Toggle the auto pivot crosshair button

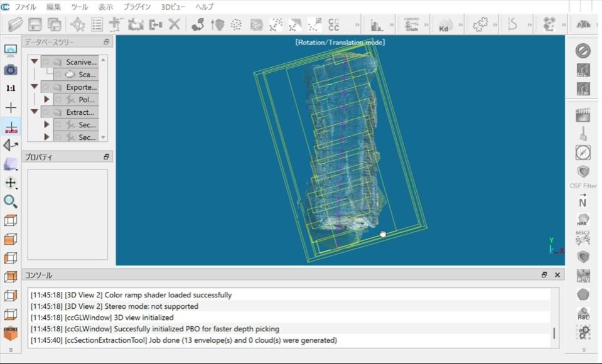pyautogui.click(x=11, y=126)
